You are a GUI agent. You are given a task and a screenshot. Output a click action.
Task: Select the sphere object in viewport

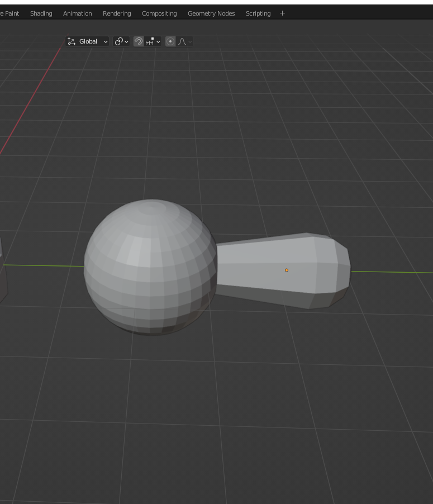(150, 268)
